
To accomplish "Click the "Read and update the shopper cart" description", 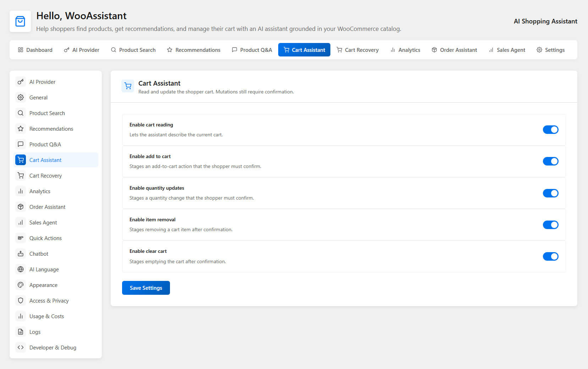I will click(216, 92).
